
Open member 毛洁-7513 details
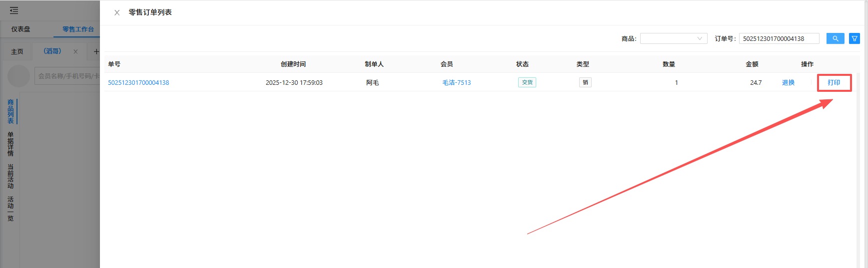click(x=456, y=82)
